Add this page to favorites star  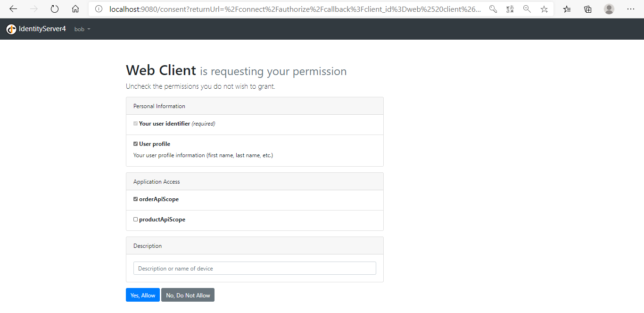tap(544, 9)
